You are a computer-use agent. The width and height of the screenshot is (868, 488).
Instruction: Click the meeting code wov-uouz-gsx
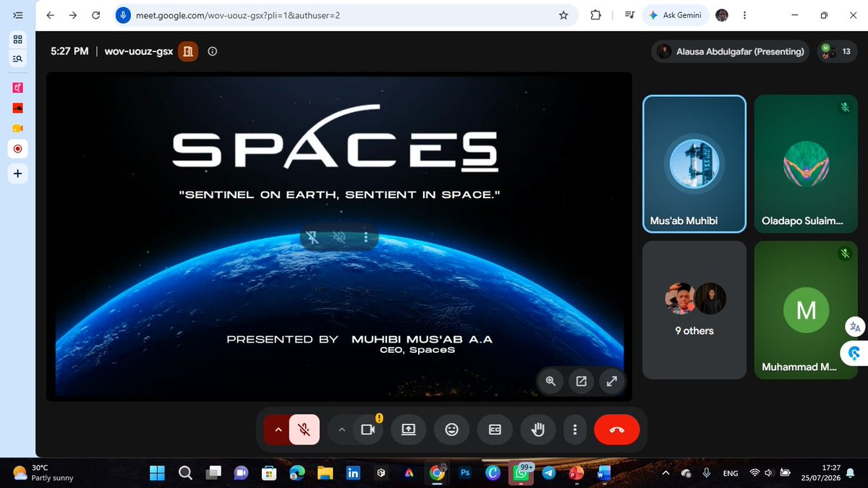click(x=139, y=51)
